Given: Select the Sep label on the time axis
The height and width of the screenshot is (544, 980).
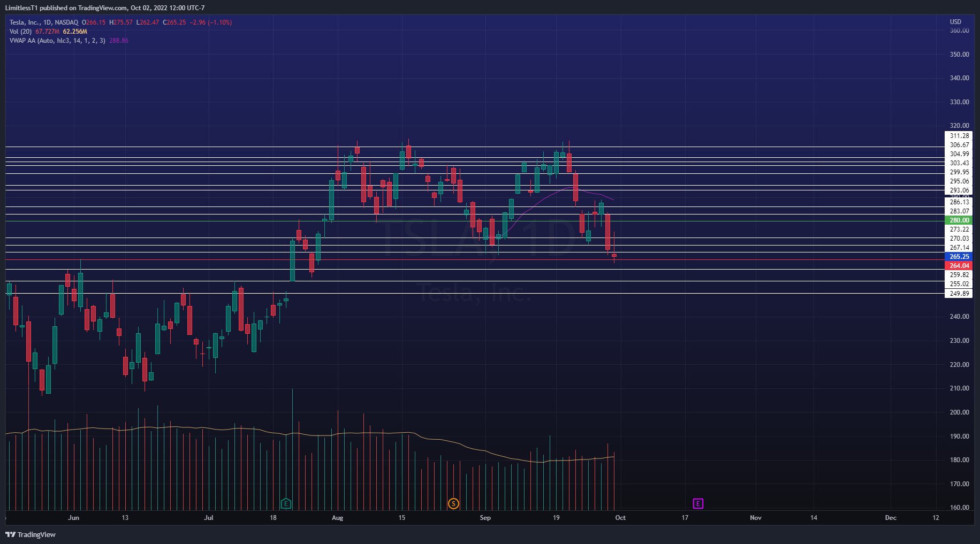Looking at the screenshot, I should pos(485,518).
